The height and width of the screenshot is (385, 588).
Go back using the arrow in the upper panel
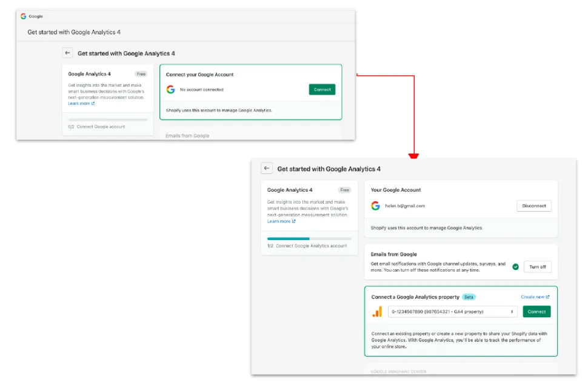(67, 53)
